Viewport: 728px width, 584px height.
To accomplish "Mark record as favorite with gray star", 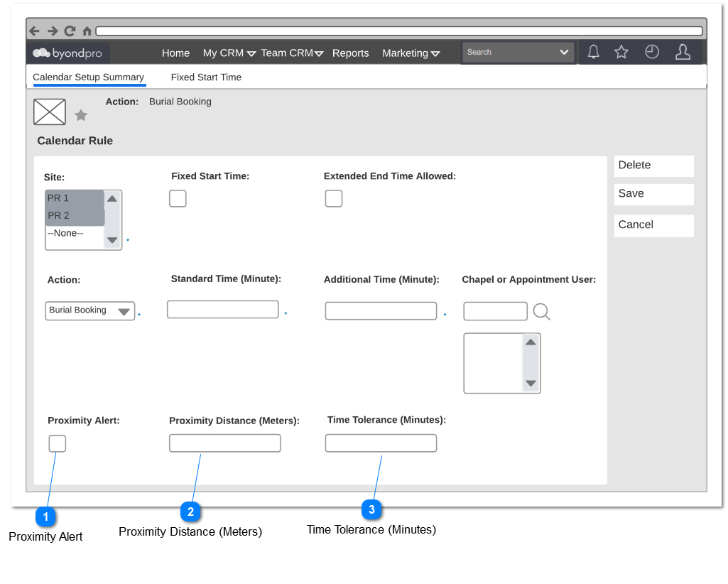I will [81, 115].
